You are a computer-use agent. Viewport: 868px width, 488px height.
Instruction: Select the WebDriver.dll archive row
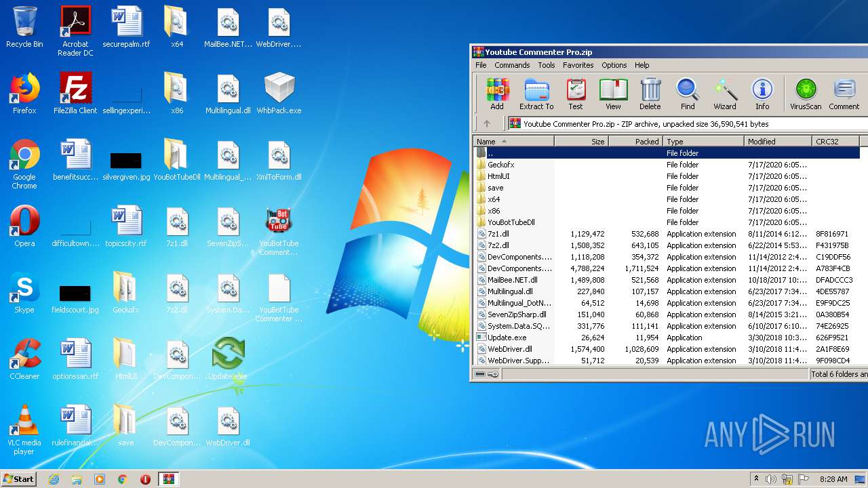point(667,349)
